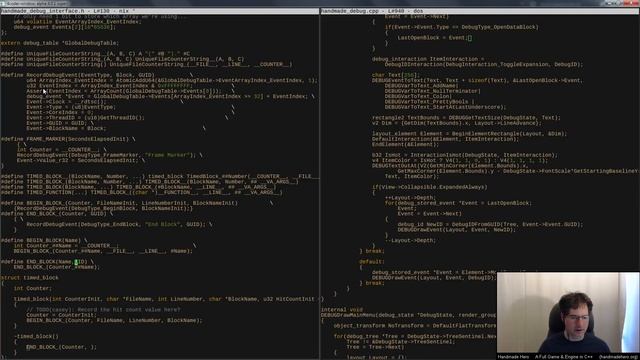Image resolution: width=640 pixels, height=360 pixels.
Task: Close the 4coder window
Action: (632, 3)
